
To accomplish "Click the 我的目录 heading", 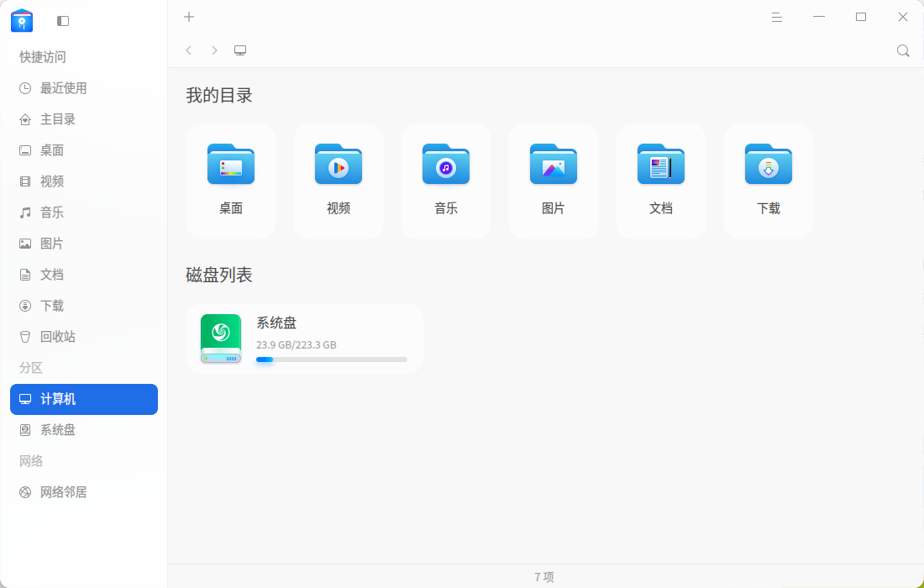I will (x=219, y=96).
